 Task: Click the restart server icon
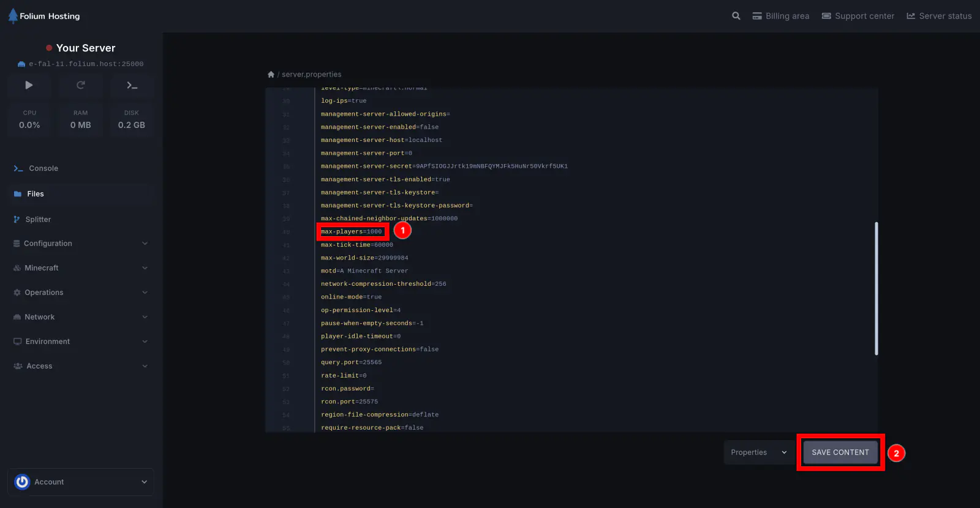[x=80, y=86]
